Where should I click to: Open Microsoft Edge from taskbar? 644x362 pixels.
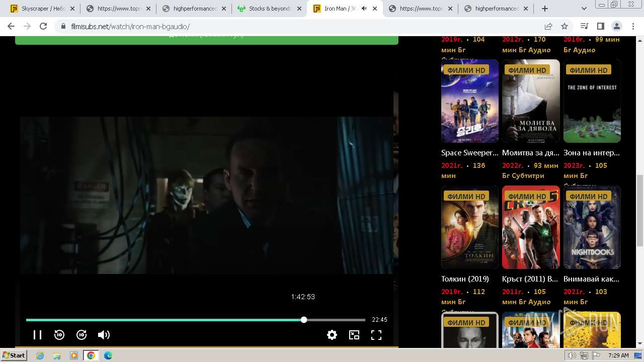(x=108, y=355)
